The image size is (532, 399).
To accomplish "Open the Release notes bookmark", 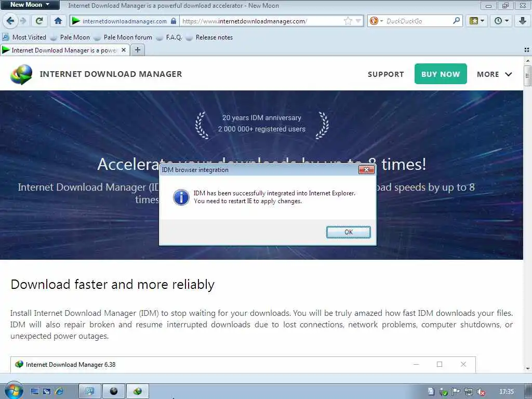I will (209, 37).
